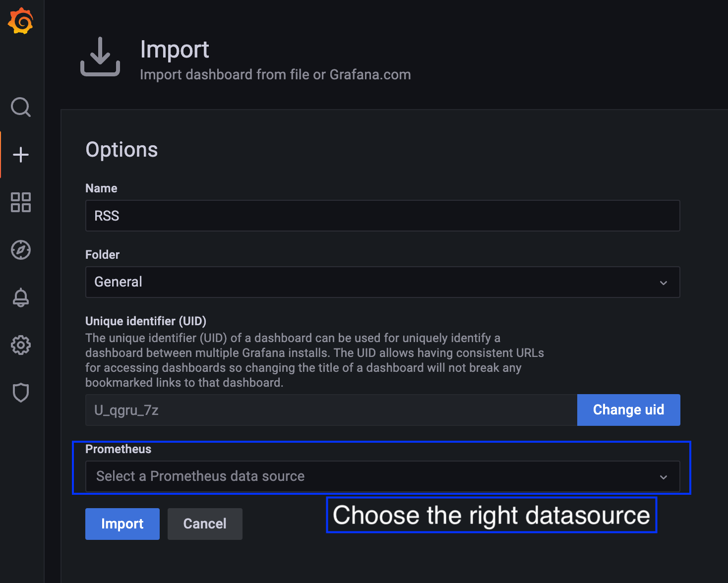
Task: Open the Search magnifier in sidebar
Action: point(21,107)
